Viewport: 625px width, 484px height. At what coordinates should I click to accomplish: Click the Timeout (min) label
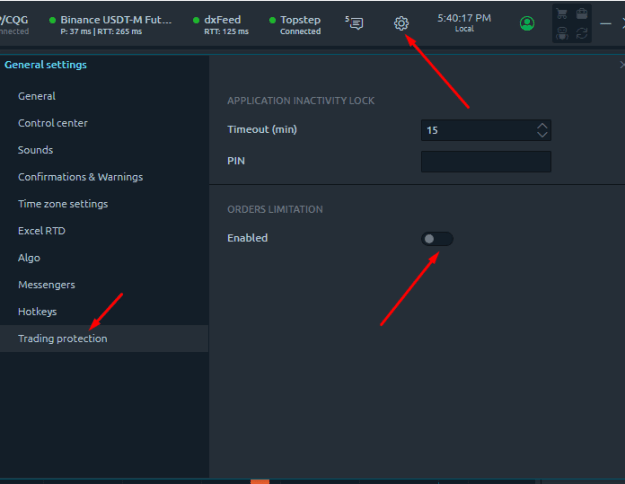pos(262,130)
